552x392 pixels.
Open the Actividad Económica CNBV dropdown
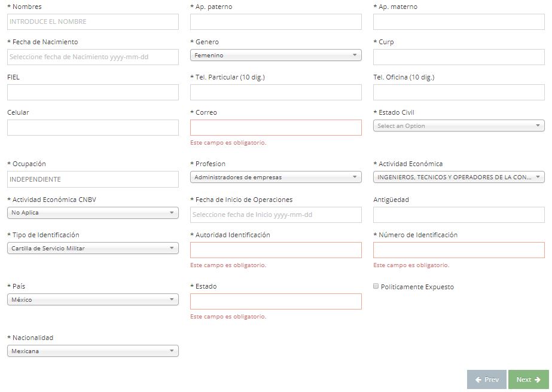click(93, 213)
